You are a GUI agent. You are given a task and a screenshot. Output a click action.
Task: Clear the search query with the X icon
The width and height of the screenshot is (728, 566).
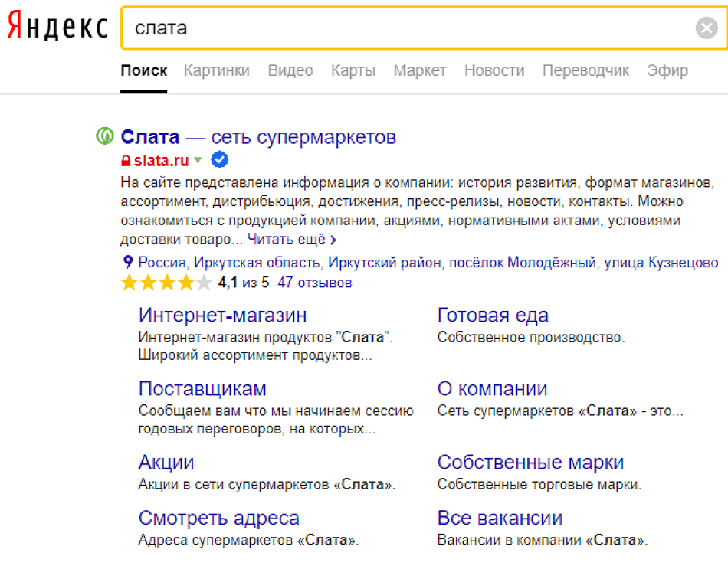tap(706, 28)
